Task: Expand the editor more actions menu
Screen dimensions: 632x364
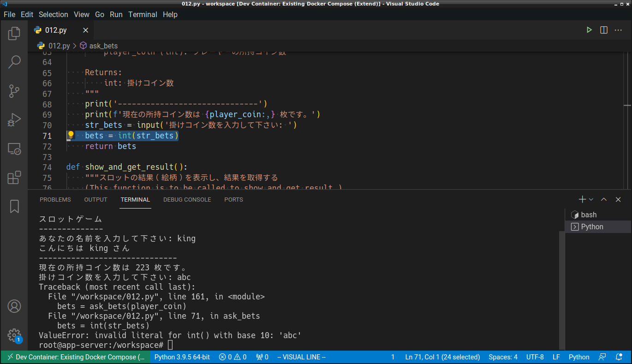Action: coord(619,30)
